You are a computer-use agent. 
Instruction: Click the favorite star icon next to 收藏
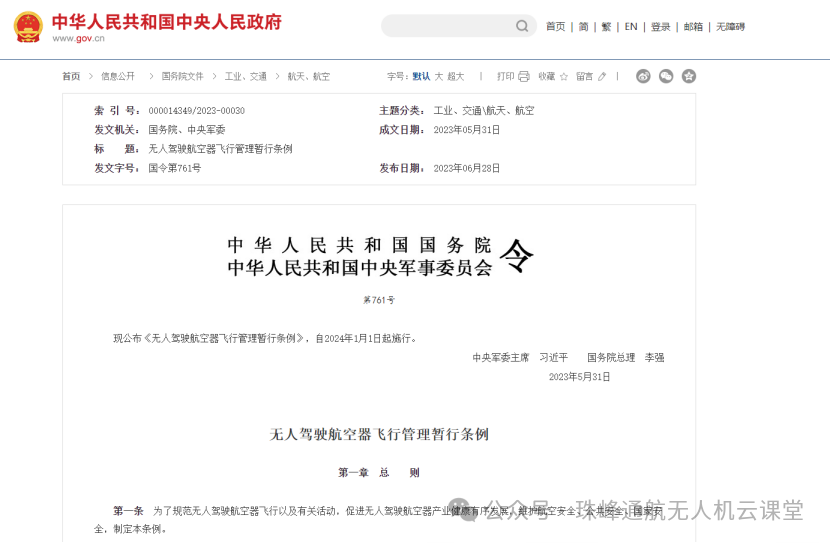564,77
